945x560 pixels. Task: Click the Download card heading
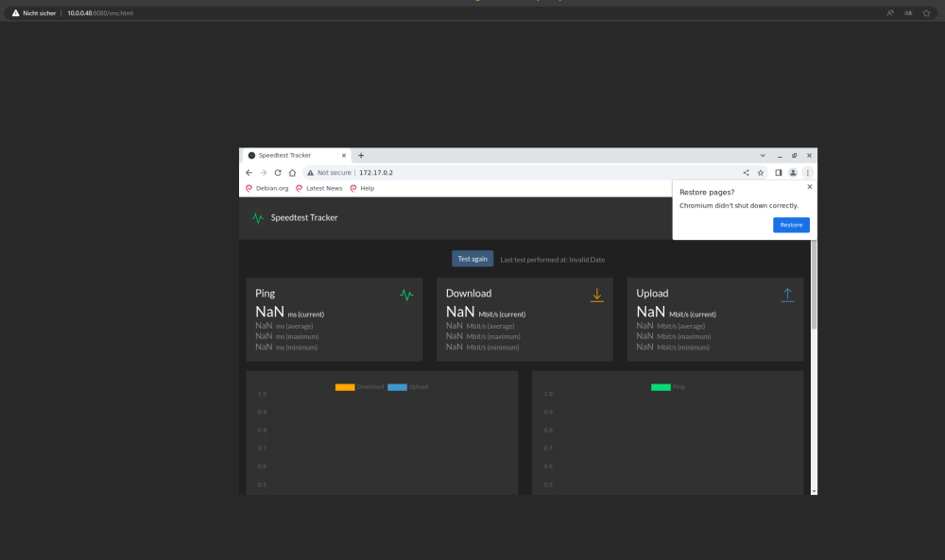click(469, 294)
